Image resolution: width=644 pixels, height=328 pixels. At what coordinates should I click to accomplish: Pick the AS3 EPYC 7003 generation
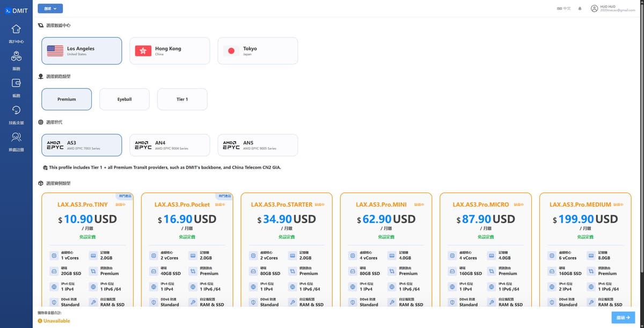(x=82, y=145)
